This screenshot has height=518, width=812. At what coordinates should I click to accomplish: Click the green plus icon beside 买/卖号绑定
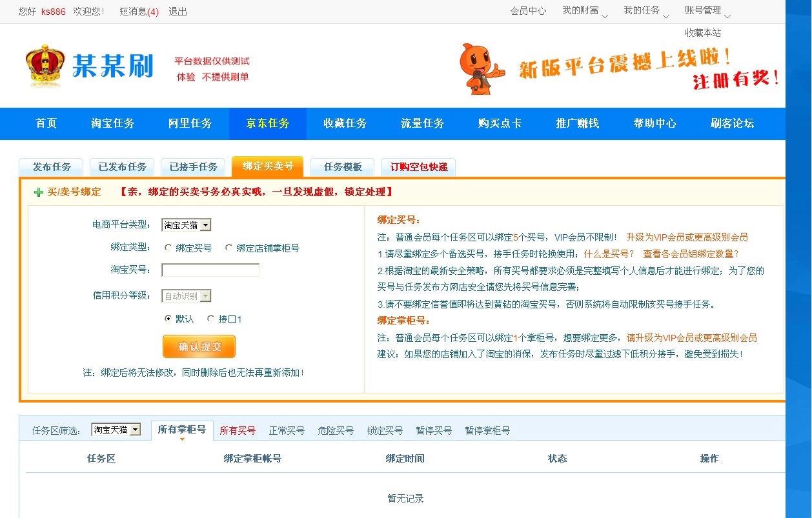39,192
